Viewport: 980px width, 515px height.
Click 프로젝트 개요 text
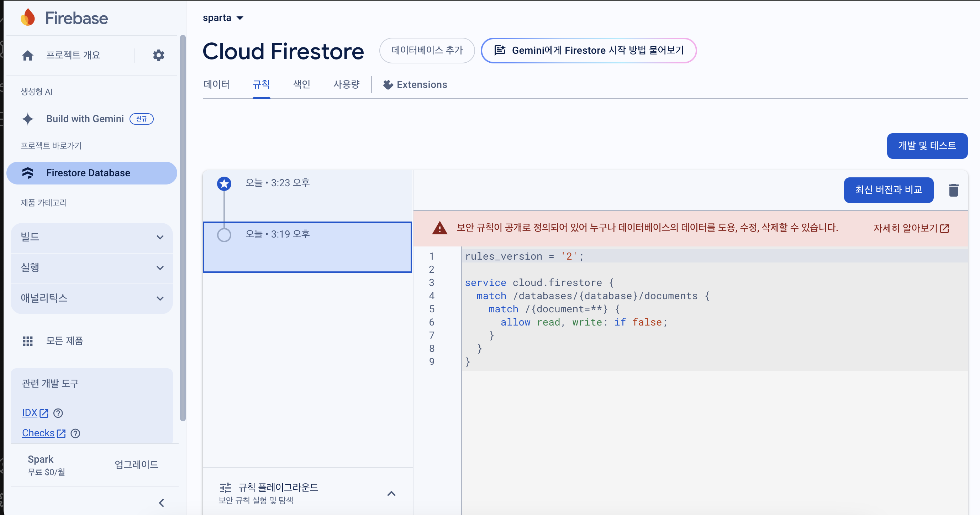73,55
